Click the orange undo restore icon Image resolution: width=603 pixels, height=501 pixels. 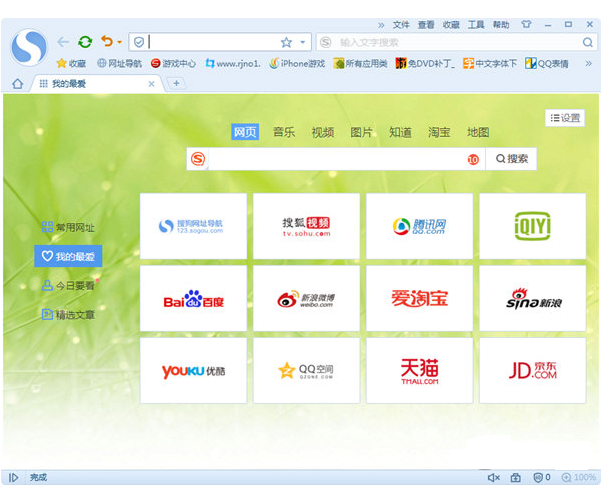[107, 41]
